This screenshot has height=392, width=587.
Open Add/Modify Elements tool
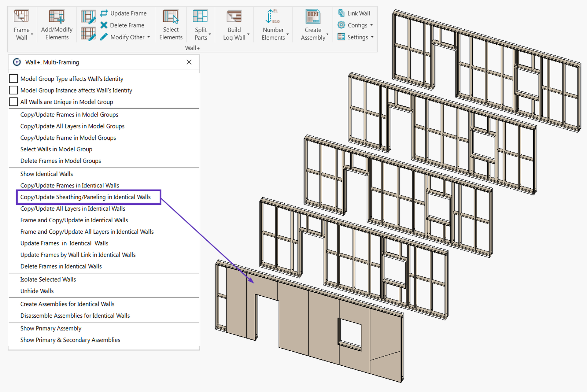56,24
